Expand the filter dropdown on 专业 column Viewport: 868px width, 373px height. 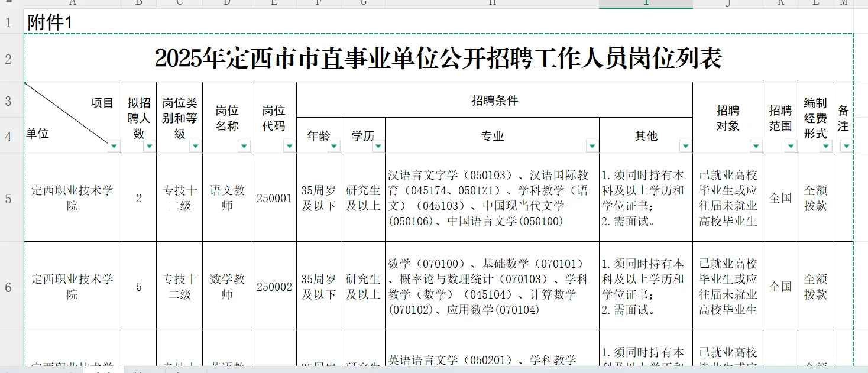click(x=592, y=146)
